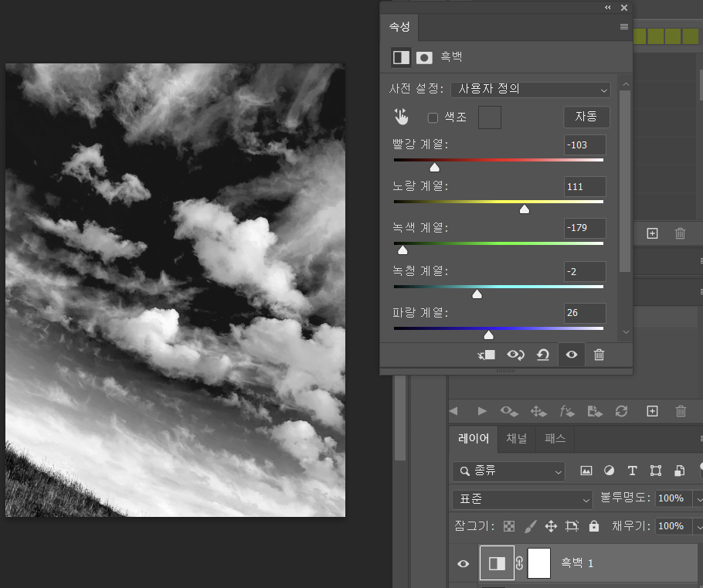Image resolution: width=703 pixels, height=588 pixels.
Task: Enable the 색조 tint checkbox
Action: click(433, 117)
